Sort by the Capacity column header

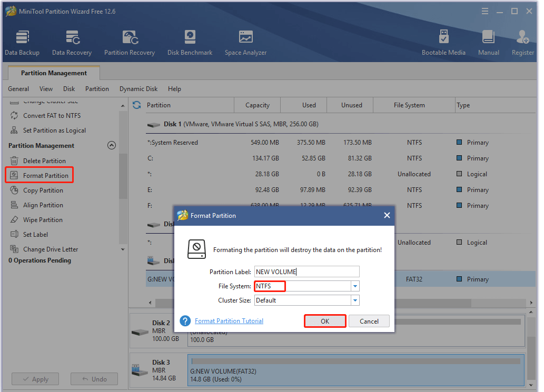pos(258,105)
